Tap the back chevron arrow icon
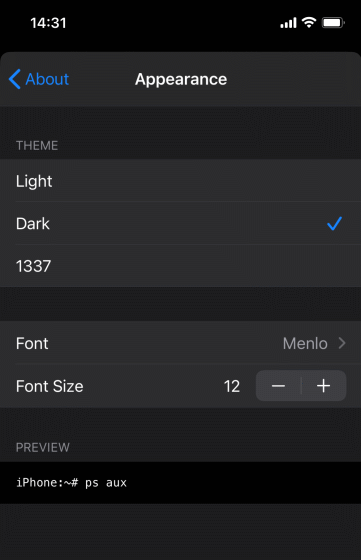Screen dimensions: 361x560 (15, 79)
